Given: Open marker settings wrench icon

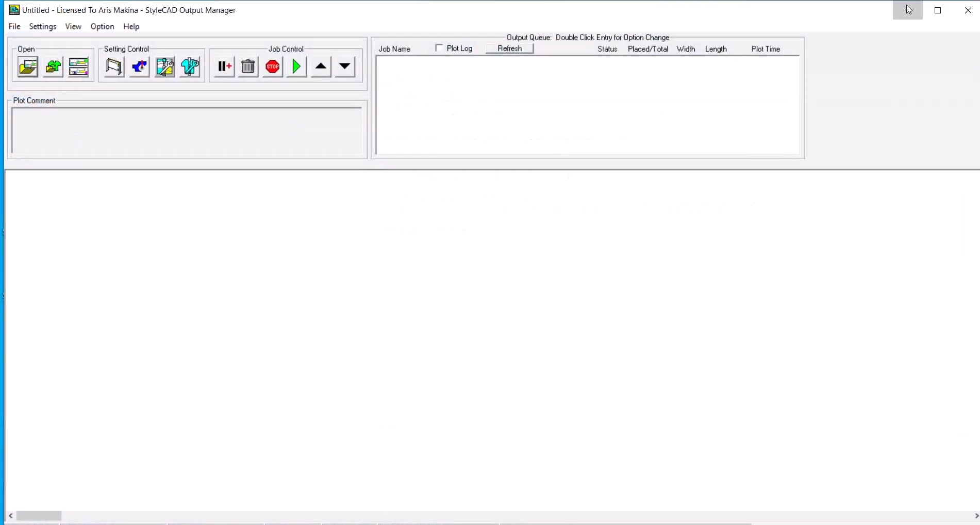Looking at the screenshot, I should [x=164, y=67].
